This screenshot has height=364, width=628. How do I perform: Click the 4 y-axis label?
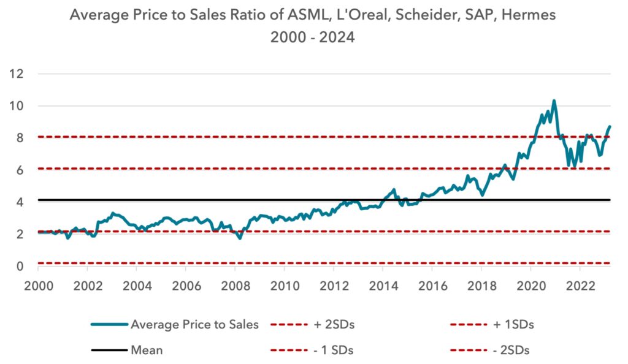point(20,202)
